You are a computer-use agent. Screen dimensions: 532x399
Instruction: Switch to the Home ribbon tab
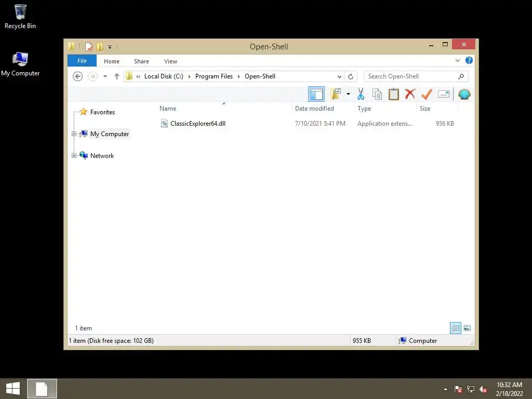coord(112,61)
